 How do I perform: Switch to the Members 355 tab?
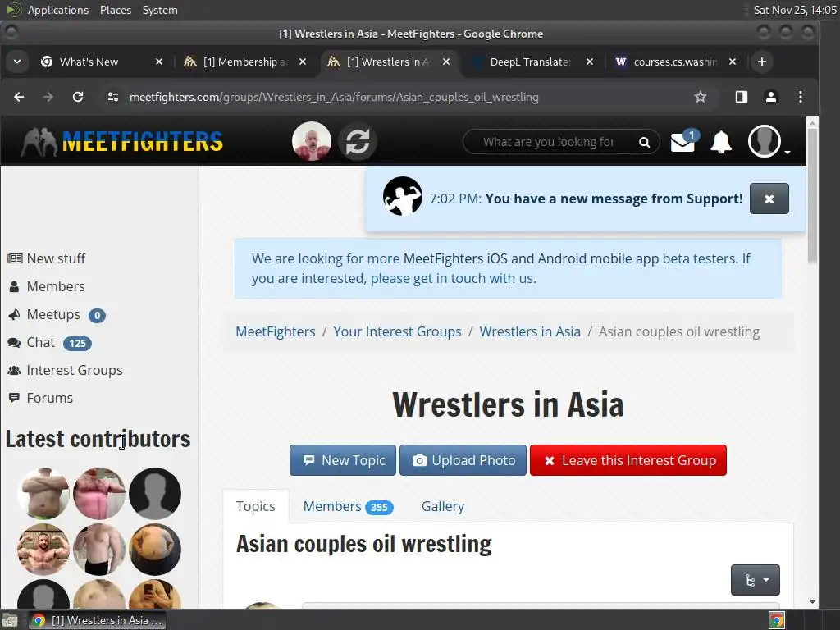point(348,506)
